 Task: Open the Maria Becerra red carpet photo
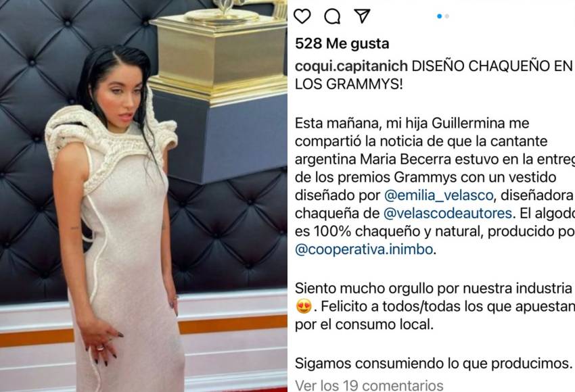pos(143,196)
